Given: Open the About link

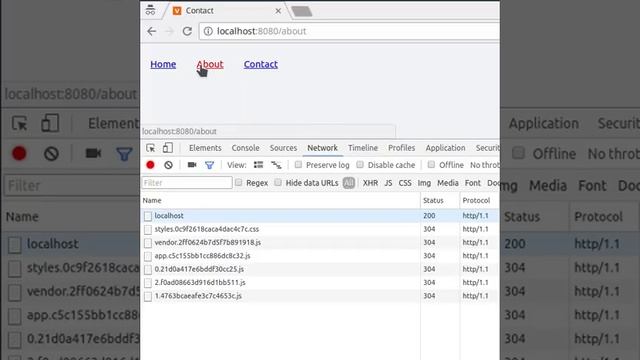Looking at the screenshot, I should (210, 64).
